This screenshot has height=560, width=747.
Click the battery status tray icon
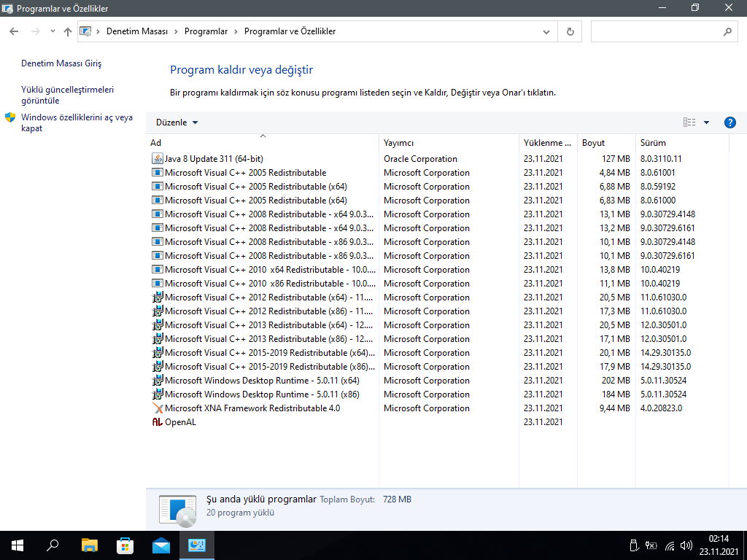click(651, 545)
